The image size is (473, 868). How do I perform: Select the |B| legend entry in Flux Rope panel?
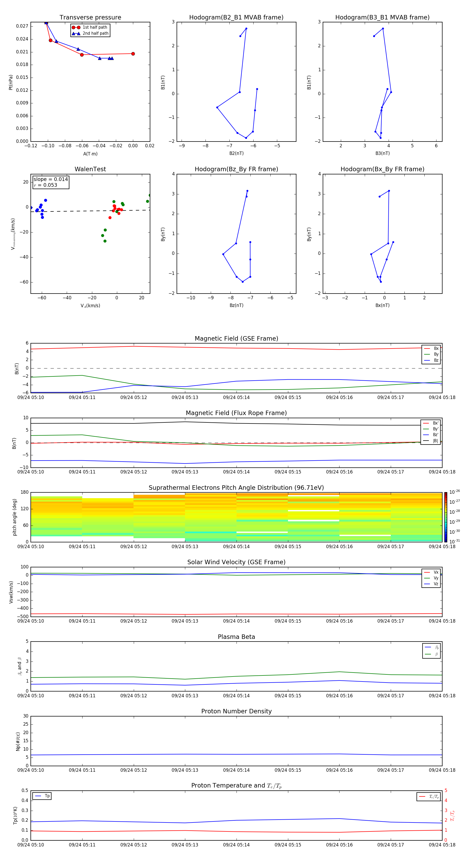click(x=431, y=441)
